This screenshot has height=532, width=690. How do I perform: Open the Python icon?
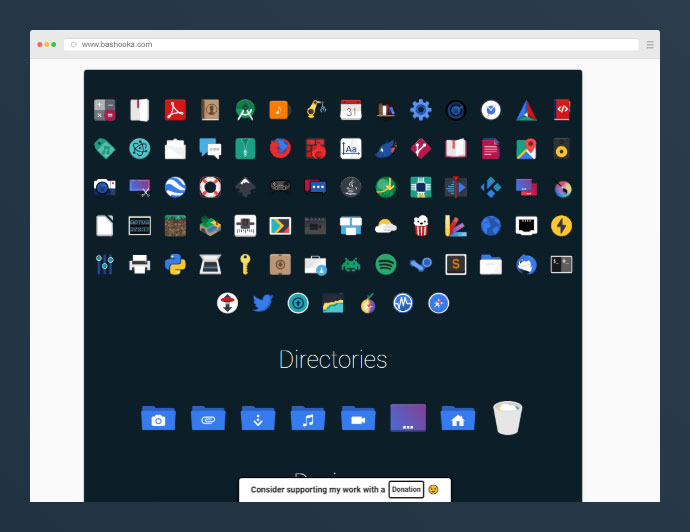click(175, 265)
